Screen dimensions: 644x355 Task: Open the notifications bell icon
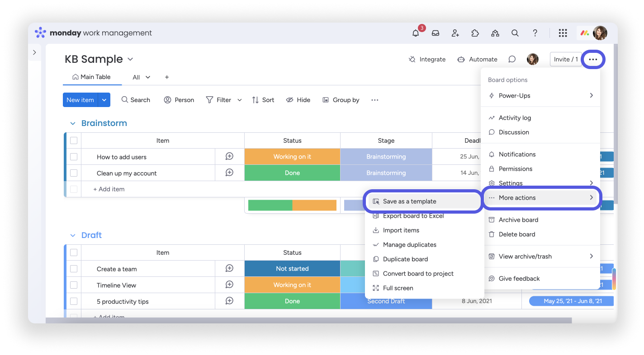coord(416,33)
